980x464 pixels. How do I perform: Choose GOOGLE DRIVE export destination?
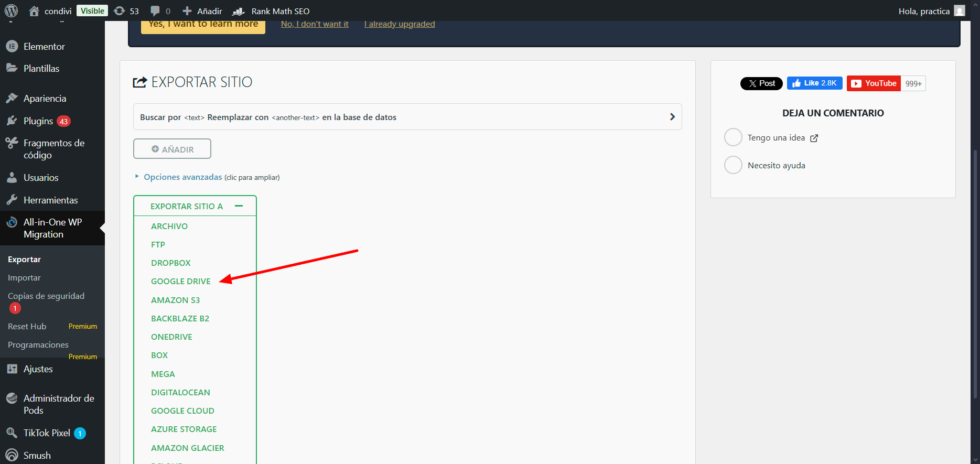point(181,281)
